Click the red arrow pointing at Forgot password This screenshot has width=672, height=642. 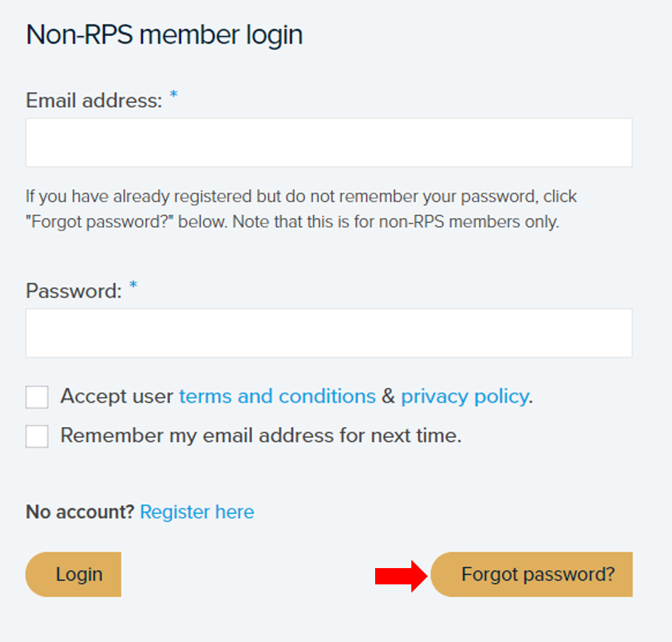400,575
